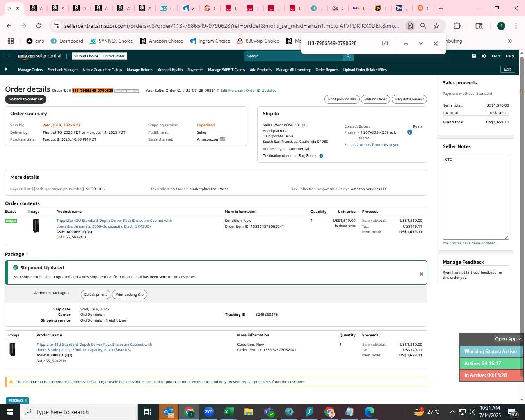Click the Windows taskbar search box

point(79,412)
